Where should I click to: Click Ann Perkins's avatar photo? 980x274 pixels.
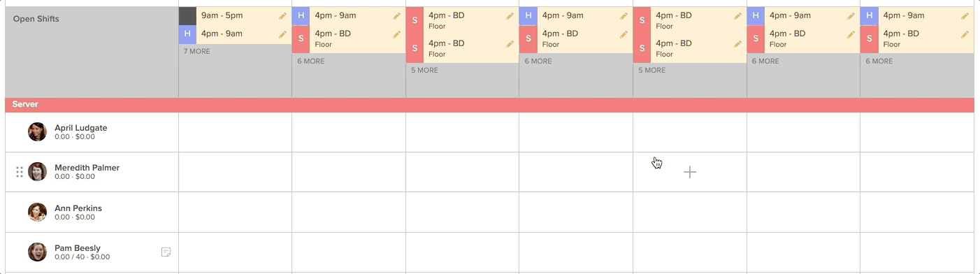click(37, 212)
